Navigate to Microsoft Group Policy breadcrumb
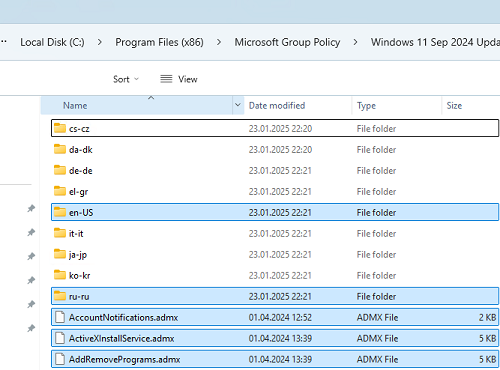 click(287, 42)
